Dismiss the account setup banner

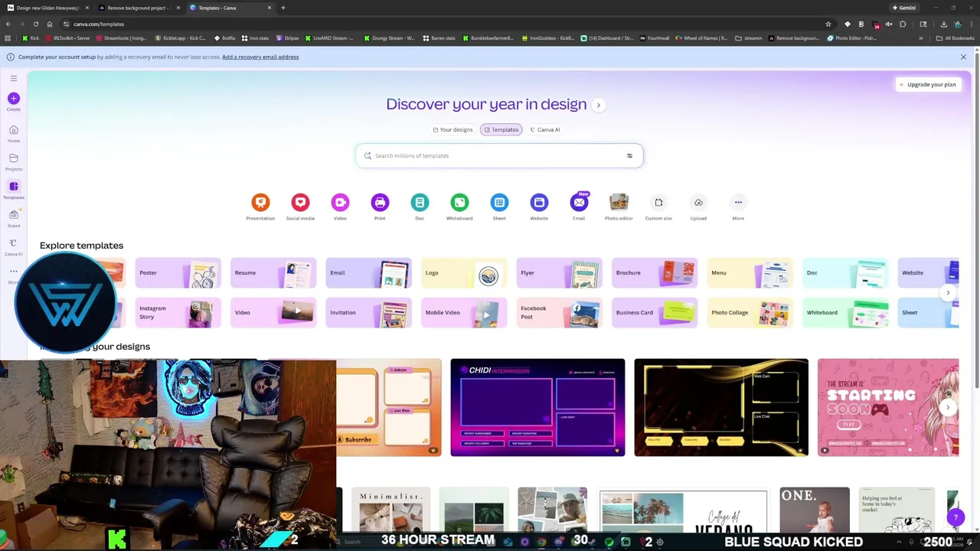963,57
